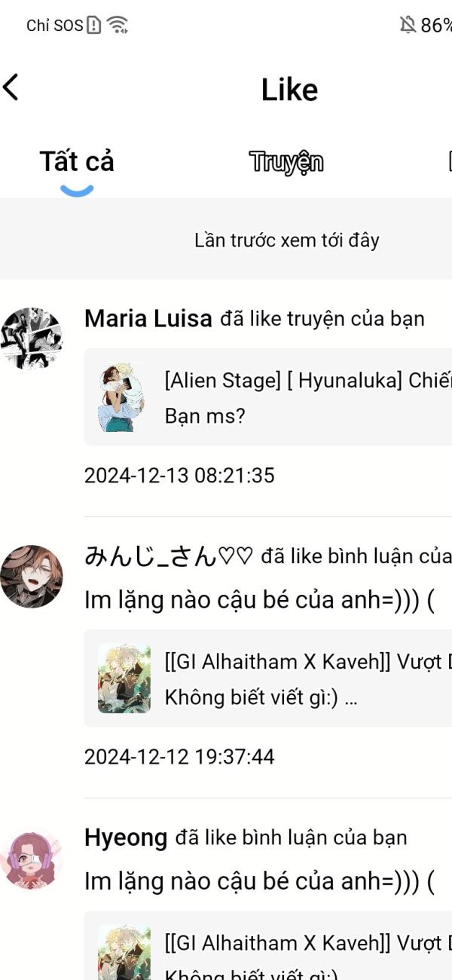This screenshot has height=980, width=452.
Task: Open the Alhaitham X Kaveh cover under Hyeong
Action: pos(124,953)
